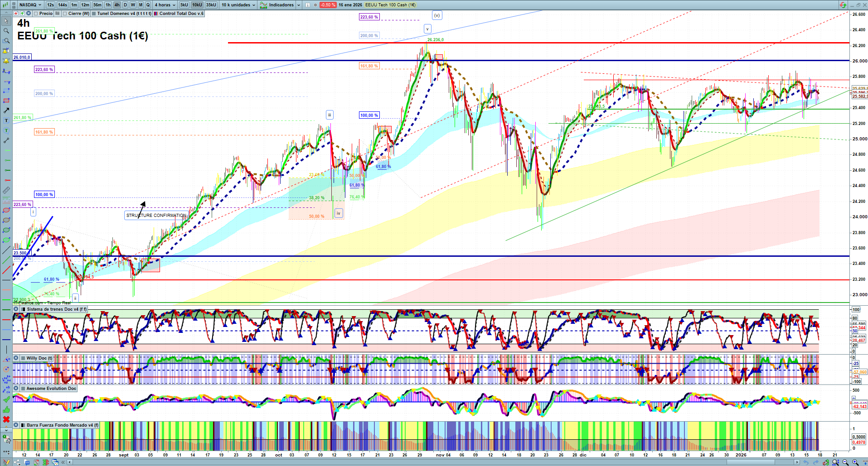Open settings icon for Willy Doc panel
The width and height of the screenshot is (868, 466).
(x=16, y=358)
